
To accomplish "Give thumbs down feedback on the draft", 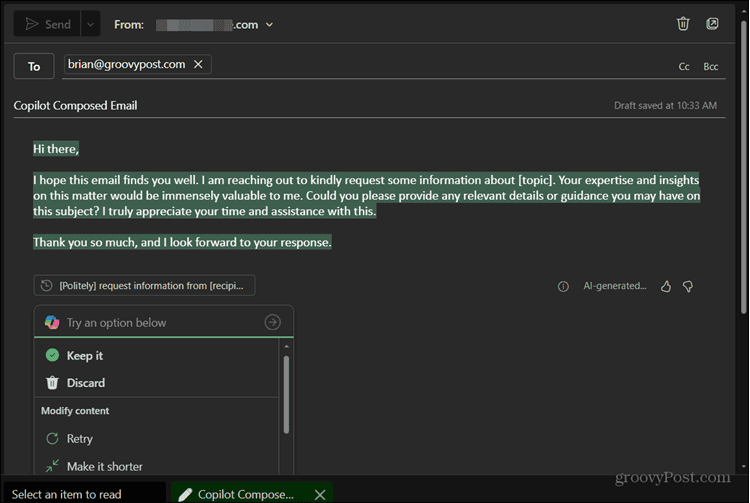I will 687,286.
